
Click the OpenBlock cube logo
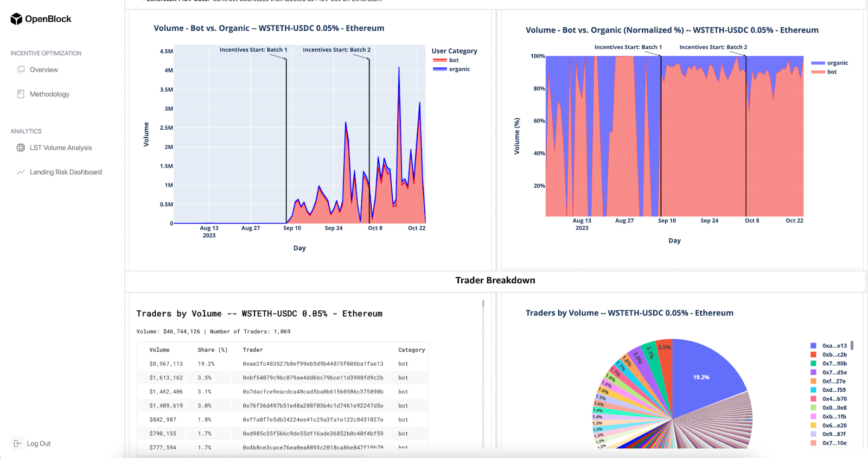[16, 19]
